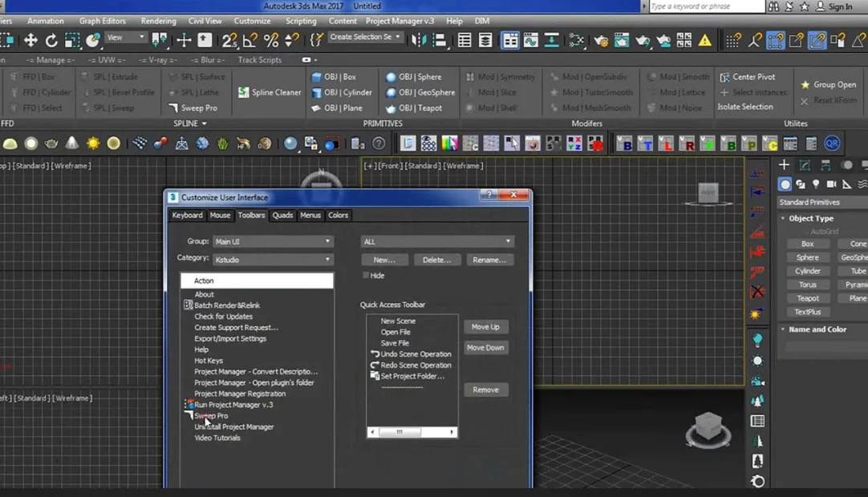
Task: Click the Move Up button
Action: point(485,327)
